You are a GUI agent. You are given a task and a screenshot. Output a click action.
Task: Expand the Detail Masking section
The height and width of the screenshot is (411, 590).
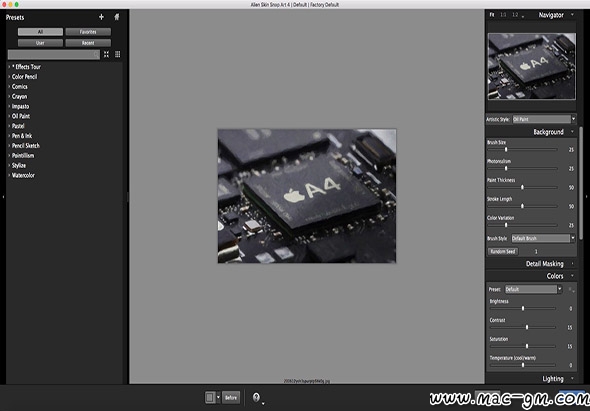[544, 263]
